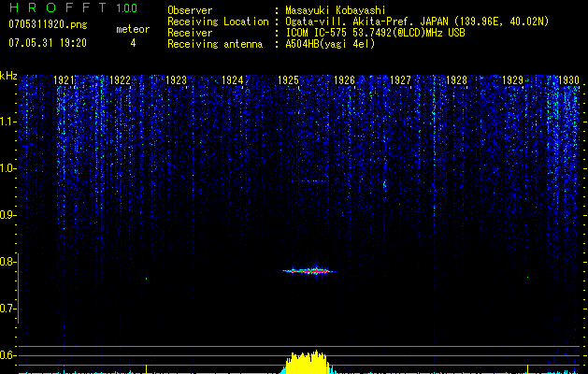
Task: Click the 0.7 kHz axis label
Action: tap(7, 309)
